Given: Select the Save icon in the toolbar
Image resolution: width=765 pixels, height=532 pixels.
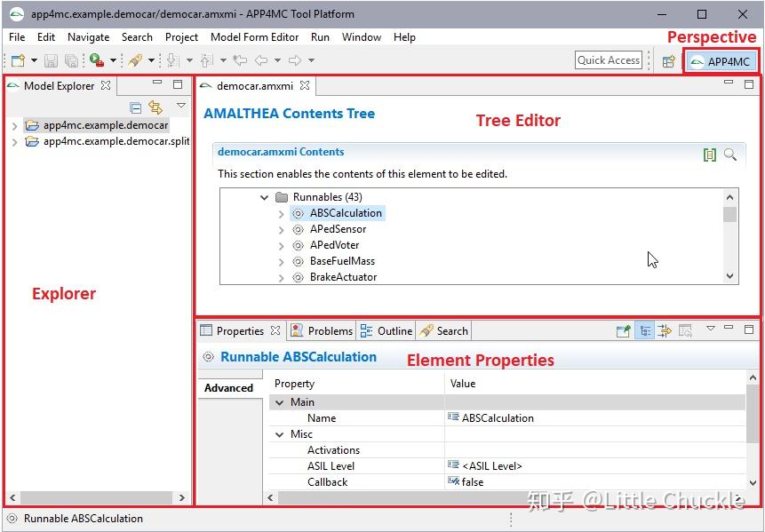Looking at the screenshot, I should [51, 60].
